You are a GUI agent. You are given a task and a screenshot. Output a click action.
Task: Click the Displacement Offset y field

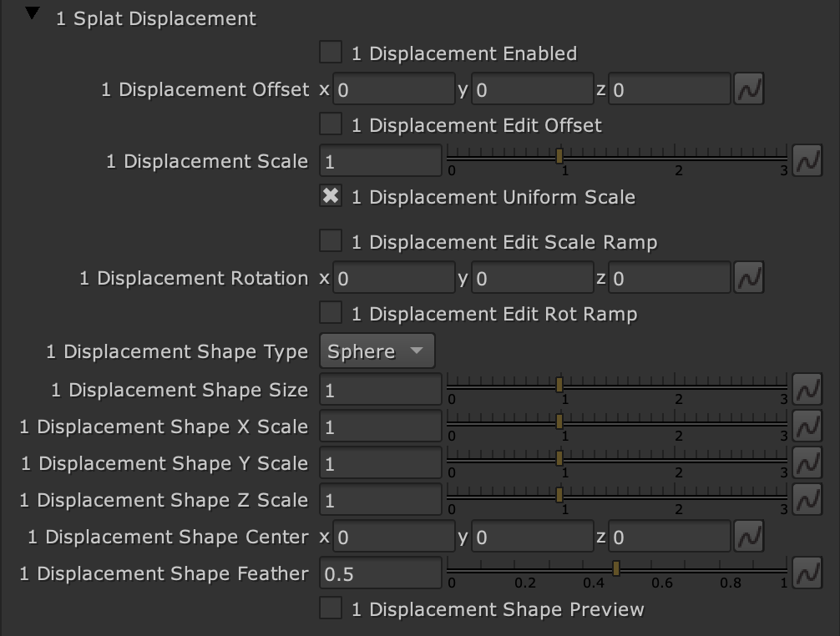(532, 89)
